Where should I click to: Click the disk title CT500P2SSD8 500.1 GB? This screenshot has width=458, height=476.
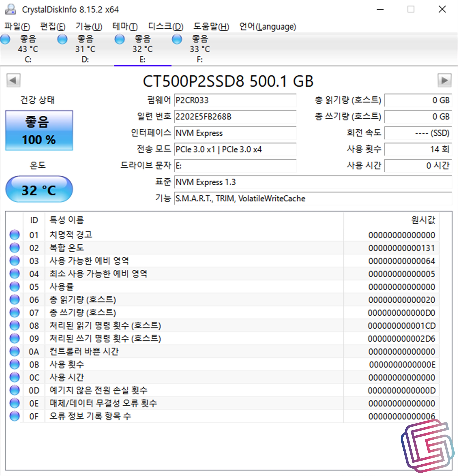pyautogui.click(x=228, y=81)
